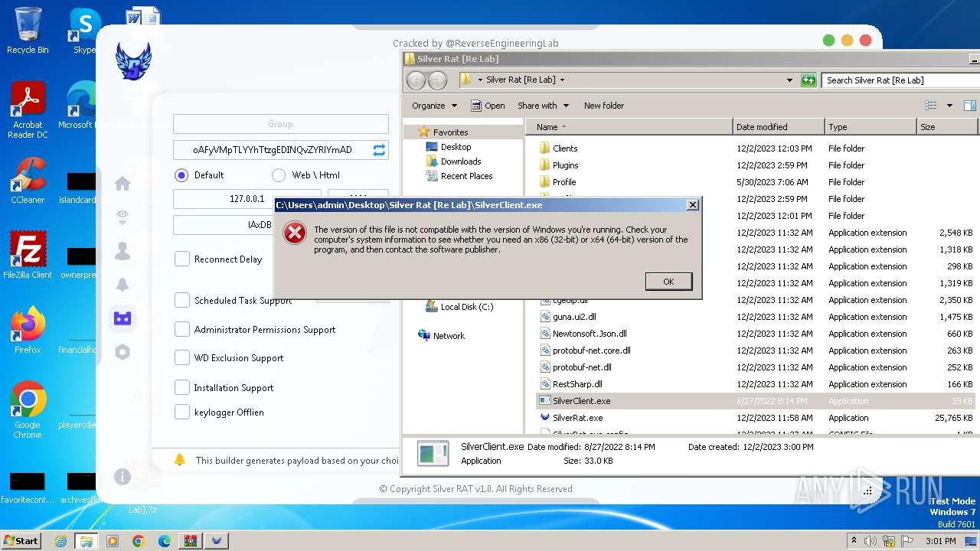Image resolution: width=980 pixels, height=551 pixels.
Task: Switch to Silver RAT app in taskbar
Action: tap(217, 541)
